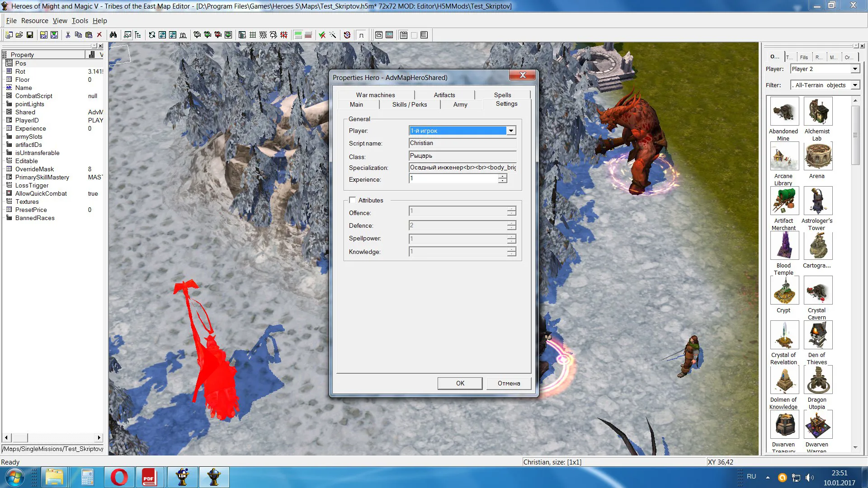
Task: Open the PDF reader taskbar icon
Action: (149, 477)
